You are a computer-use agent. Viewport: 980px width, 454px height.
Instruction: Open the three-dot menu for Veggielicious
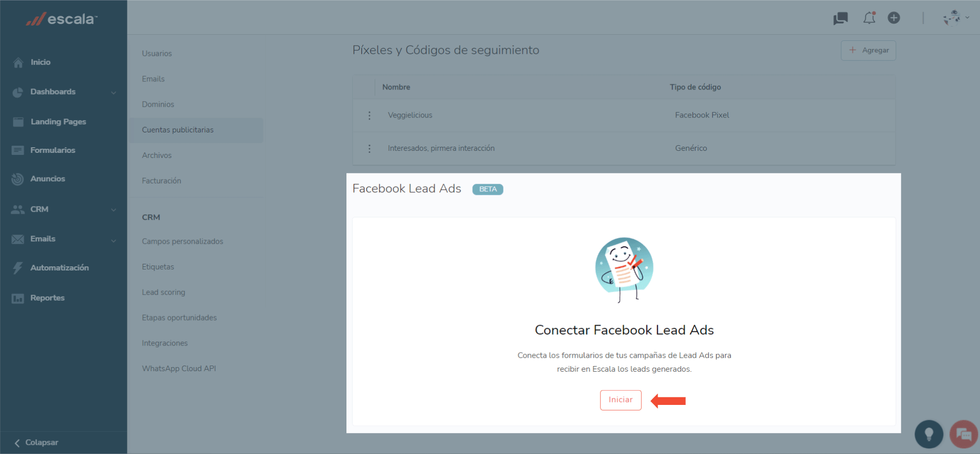click(369, 116)
